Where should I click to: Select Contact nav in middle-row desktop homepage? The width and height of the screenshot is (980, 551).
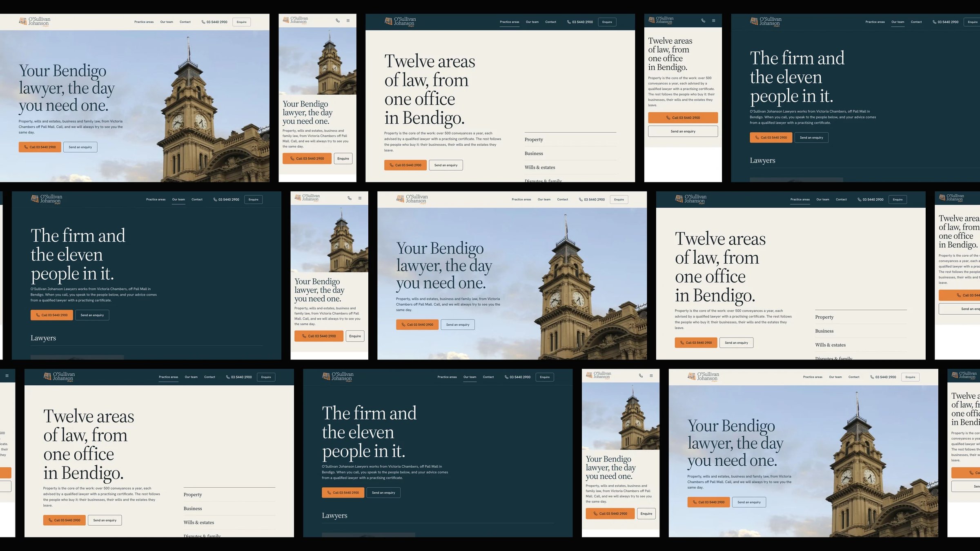click(562, 200)
